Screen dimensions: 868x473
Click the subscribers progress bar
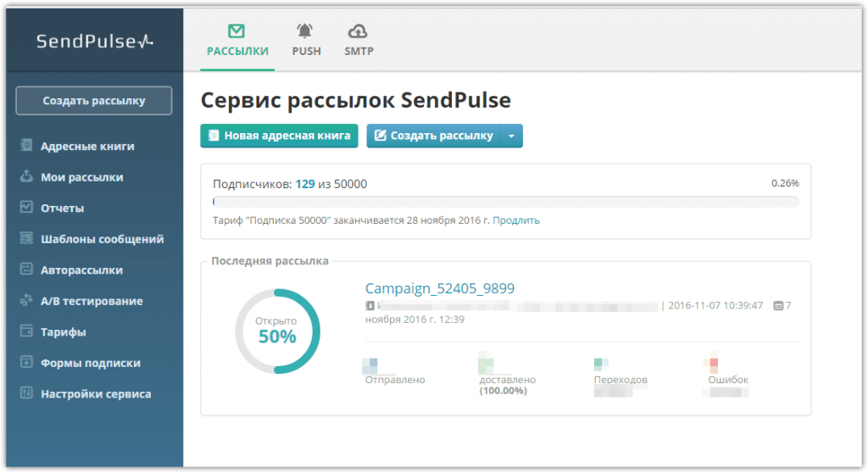[506, 202]
